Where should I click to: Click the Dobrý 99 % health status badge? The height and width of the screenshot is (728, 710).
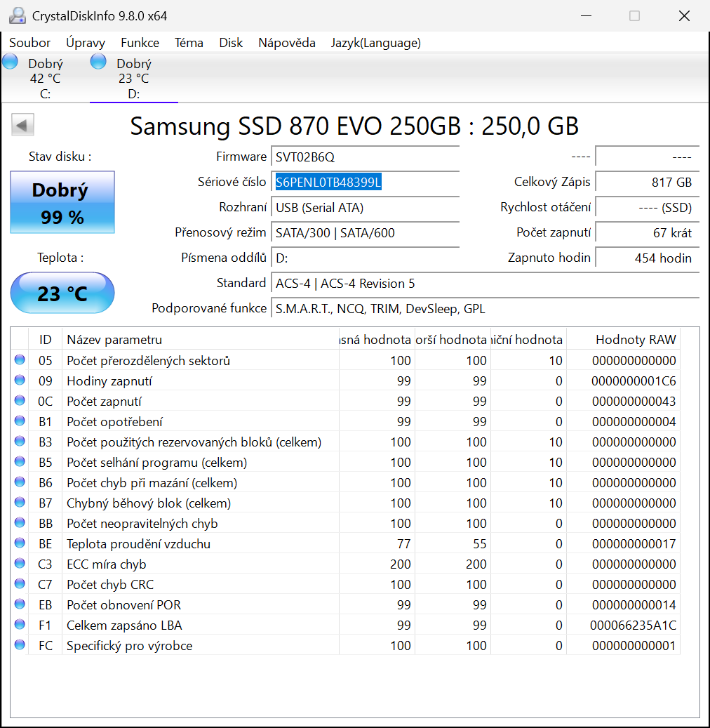[x=62, y=201]
